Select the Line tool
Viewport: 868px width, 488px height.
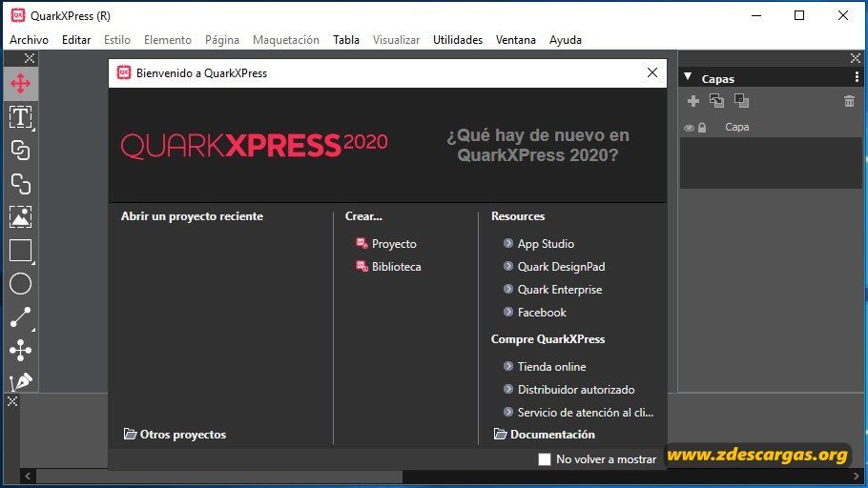20,317
